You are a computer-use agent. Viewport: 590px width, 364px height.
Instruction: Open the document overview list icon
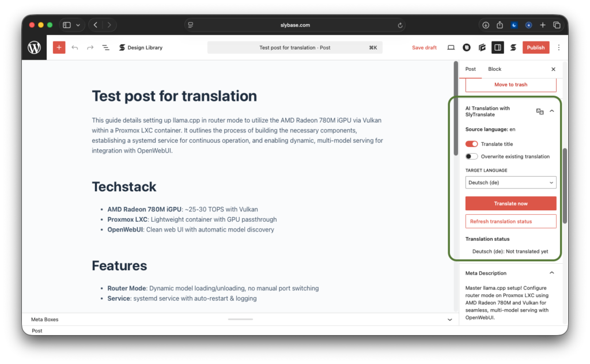tap(105, 48)
